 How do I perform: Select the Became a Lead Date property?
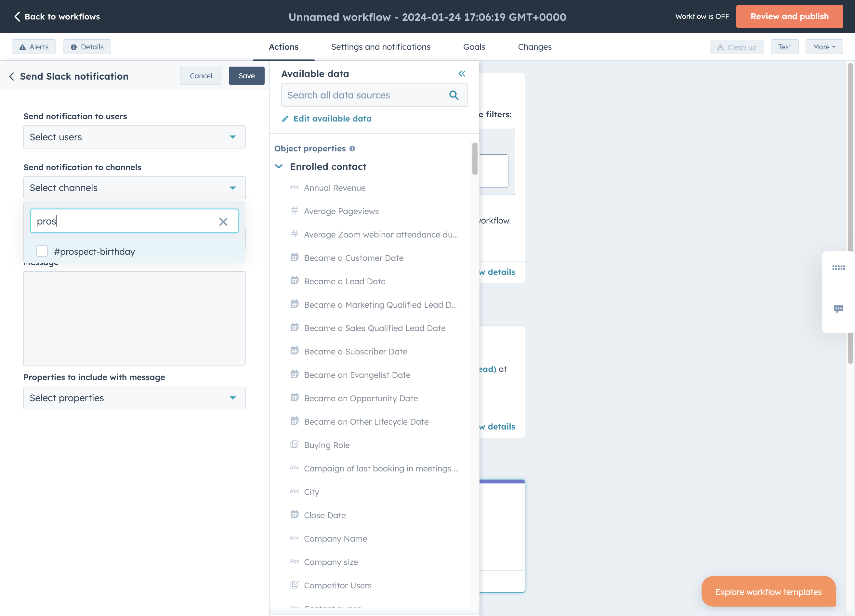[x=345, y=281]
